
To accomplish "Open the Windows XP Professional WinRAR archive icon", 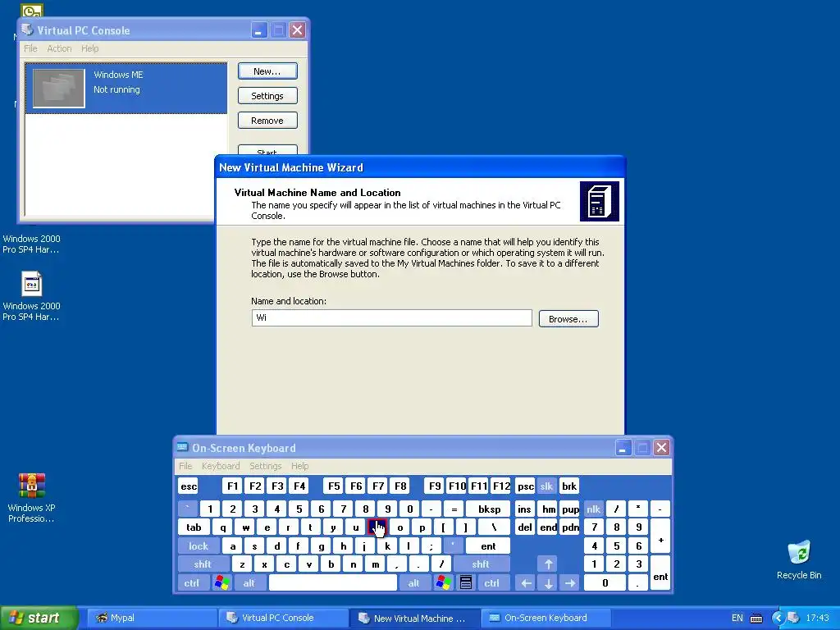I will coord(32,486).
